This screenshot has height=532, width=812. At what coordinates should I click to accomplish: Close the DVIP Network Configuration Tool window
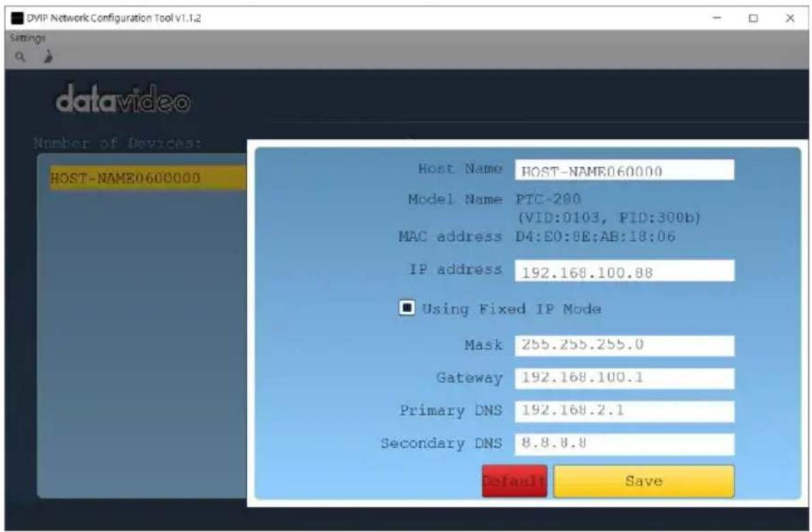coord(790,18)
